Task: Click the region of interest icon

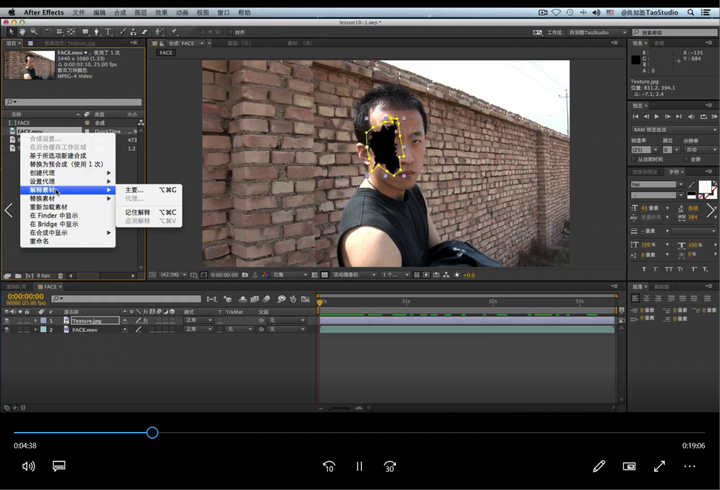Action: tap(315, 275)
